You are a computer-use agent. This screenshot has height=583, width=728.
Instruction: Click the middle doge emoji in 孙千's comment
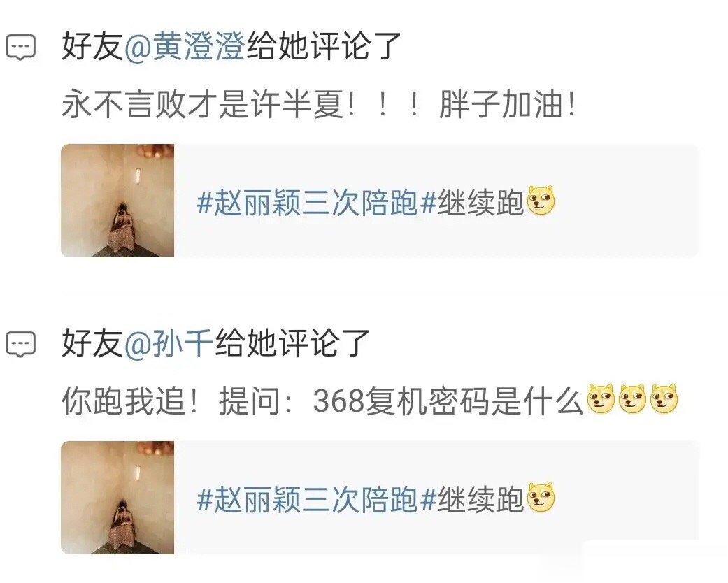click(633, 399)
